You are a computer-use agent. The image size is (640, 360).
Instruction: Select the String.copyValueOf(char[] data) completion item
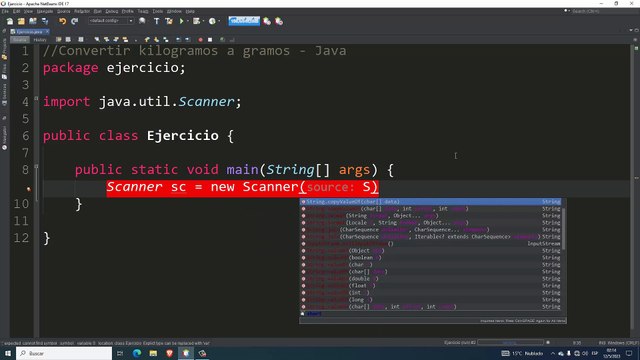point(431,202)
